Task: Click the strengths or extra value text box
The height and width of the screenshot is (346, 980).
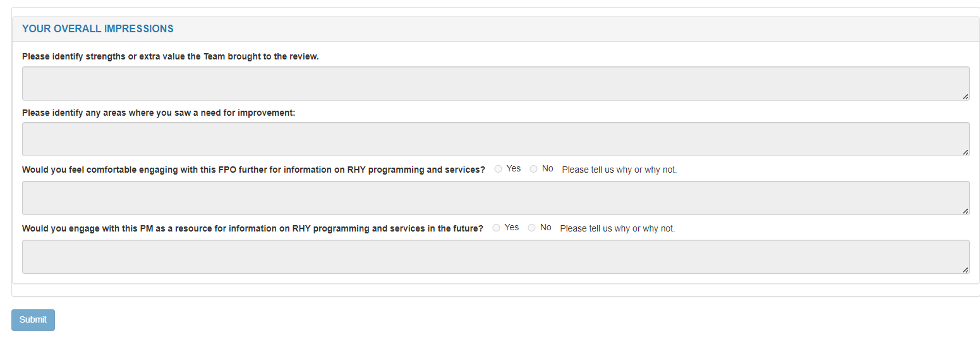Action: [x=495, y=83]
